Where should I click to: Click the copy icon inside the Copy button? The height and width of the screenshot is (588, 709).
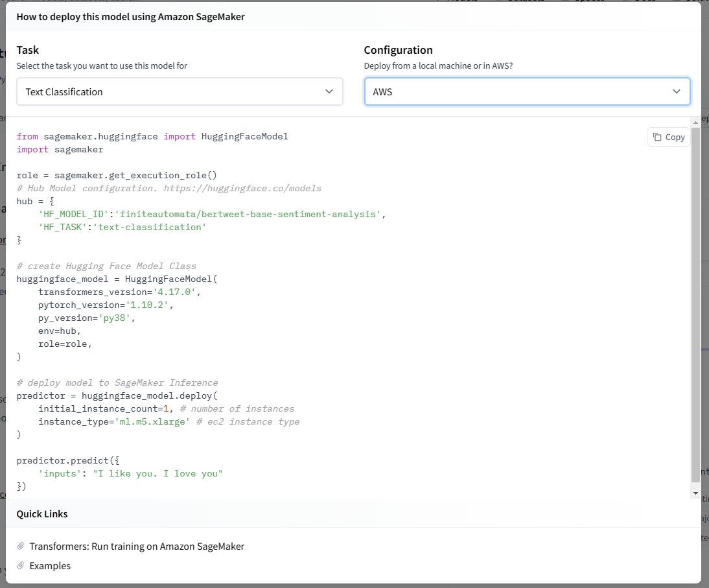point(657,137)
